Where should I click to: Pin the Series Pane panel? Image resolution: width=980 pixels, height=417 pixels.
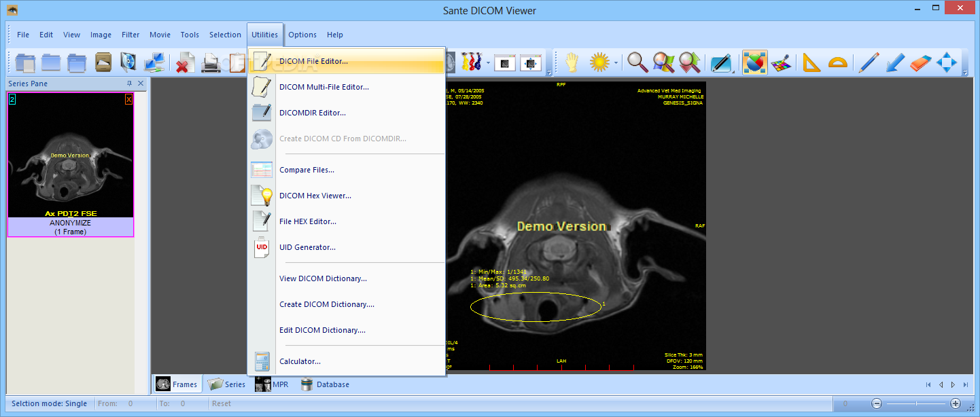pos(129,84)
